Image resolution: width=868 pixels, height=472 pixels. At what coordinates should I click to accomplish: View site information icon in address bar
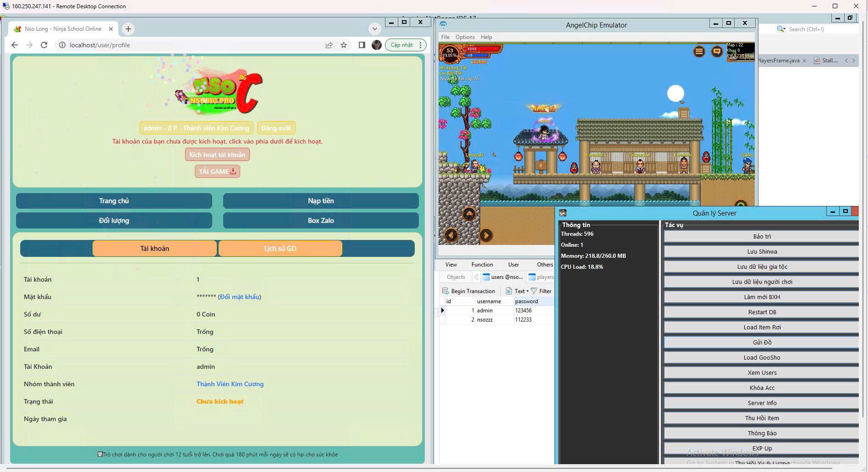click(62, 45)
